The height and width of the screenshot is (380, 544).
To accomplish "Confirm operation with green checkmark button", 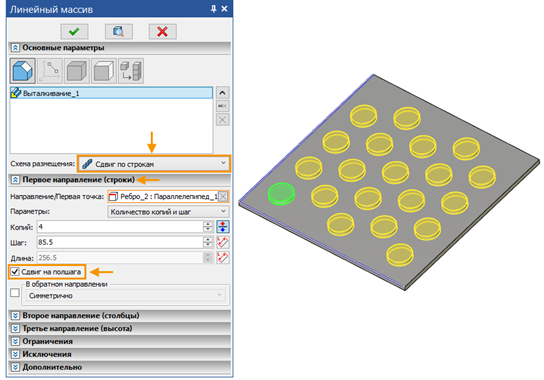I will point(74,32).
